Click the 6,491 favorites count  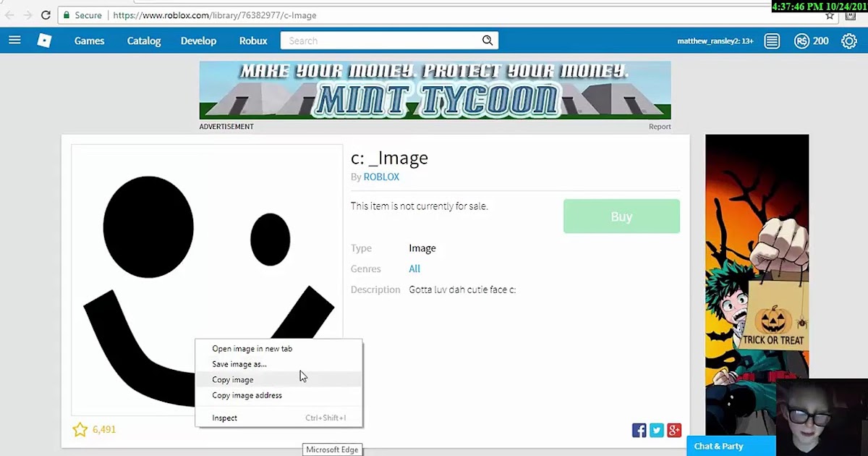[104, 429]
